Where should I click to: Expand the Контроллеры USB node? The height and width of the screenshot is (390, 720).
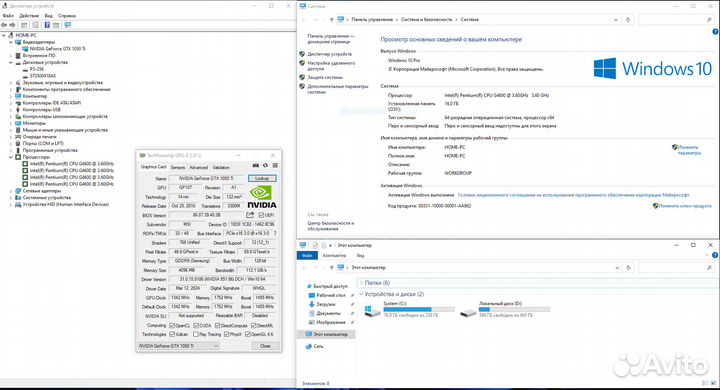(x=11, y=110)
